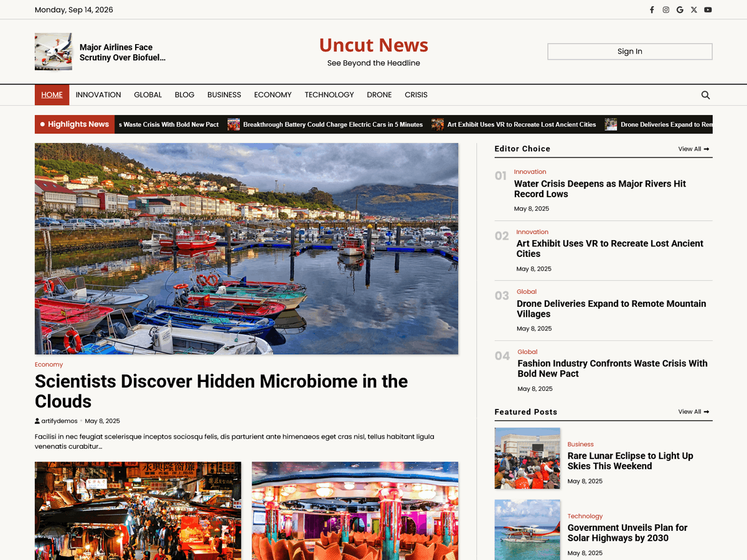This screenshot has width=747, height=560.
Task: Open the Facebook social icon
Action: pos(652,10)
